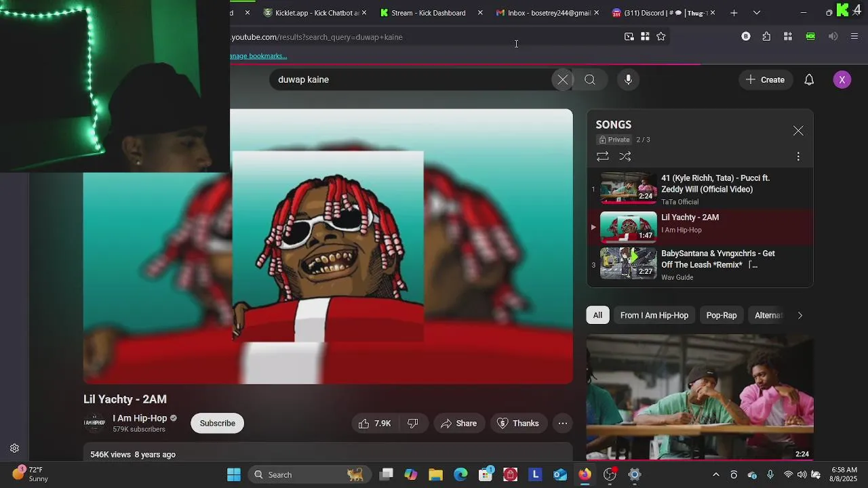Select Lil Yachty - 2AM playlist entry
868x488 pixels.
[700, 227]
